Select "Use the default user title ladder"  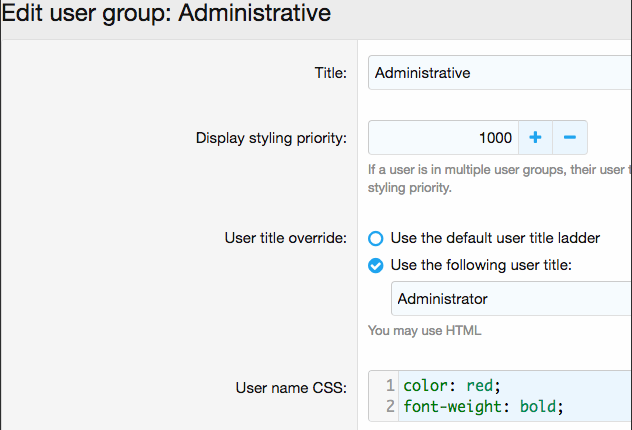(376, 238)
